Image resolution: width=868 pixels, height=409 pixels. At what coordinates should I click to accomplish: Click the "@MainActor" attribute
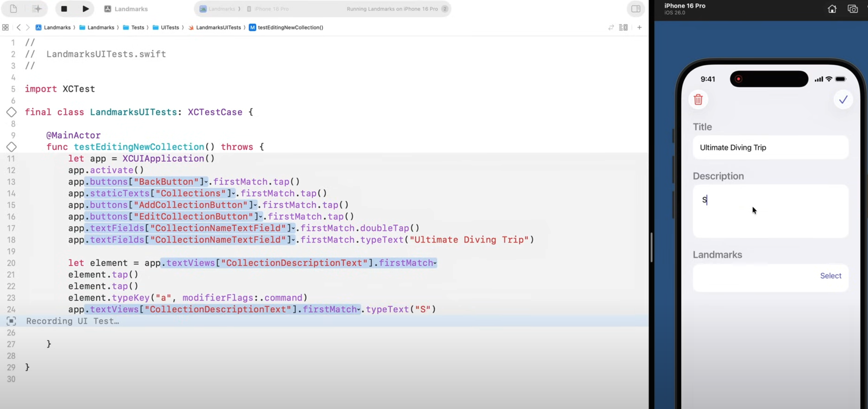point(73,135)
